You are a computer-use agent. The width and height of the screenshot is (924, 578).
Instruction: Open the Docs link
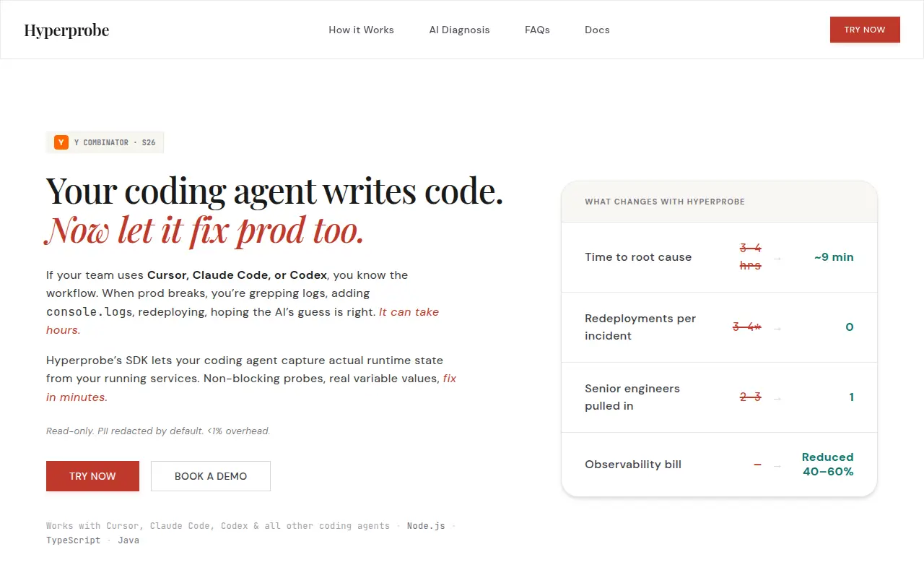(x=597, y=30)
